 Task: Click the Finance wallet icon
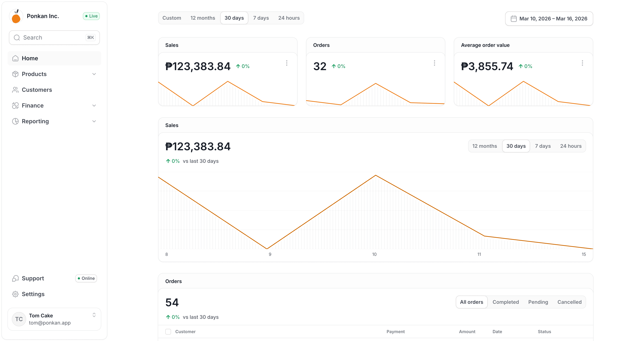pyautogui.click(x=16, y=105)
